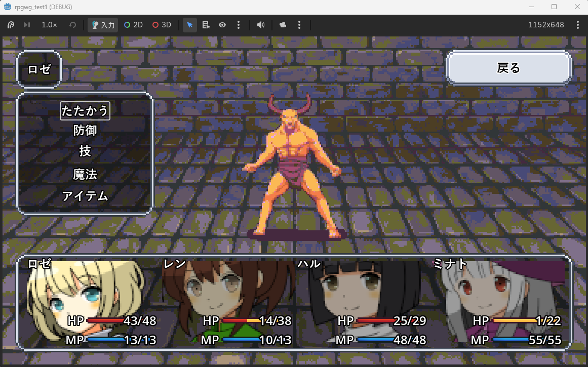
Task: Toggle the eye visibility icon
Action: point(222,25)
